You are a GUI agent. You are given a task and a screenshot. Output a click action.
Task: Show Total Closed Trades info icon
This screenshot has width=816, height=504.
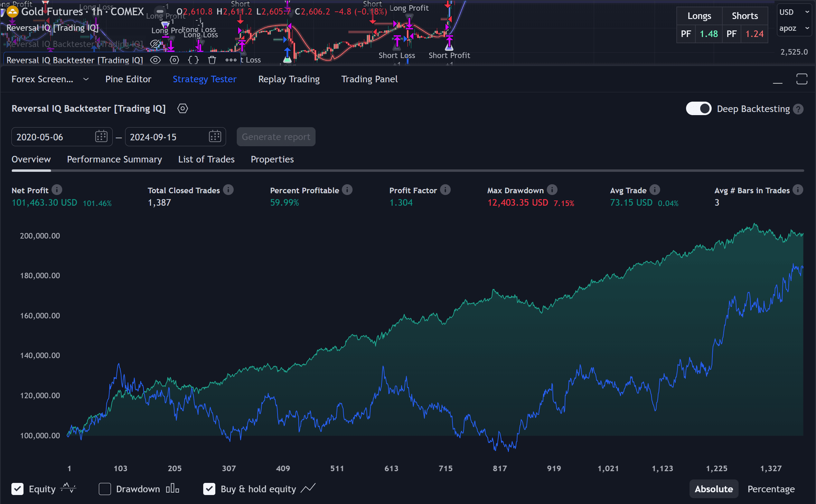[228, 190]
